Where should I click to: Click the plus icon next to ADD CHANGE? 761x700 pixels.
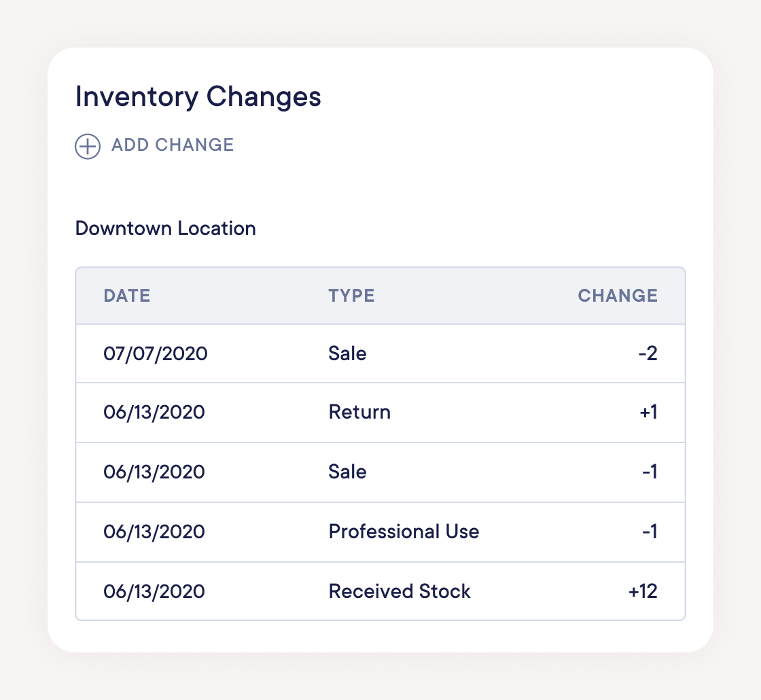pos(86,146)
